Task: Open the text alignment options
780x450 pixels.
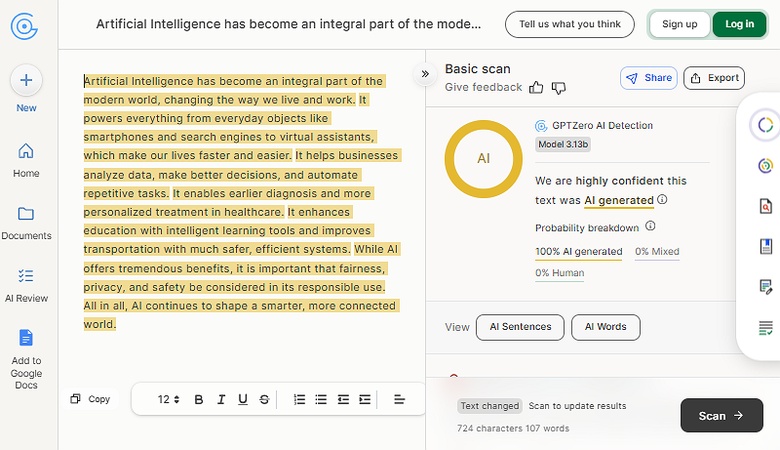Action: [399, 400]
